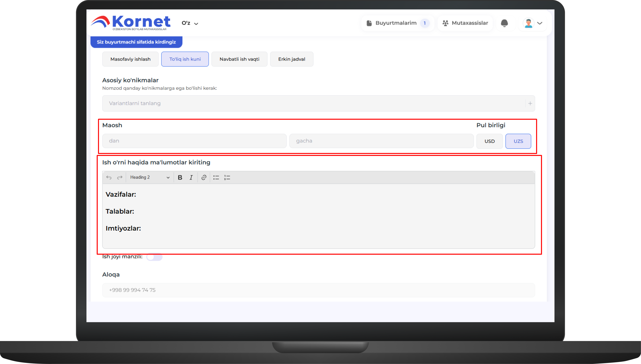Open notifications bell icon
Image resolution: width=641 pixels, height=364 pixels.
click(x=504, y=23)
